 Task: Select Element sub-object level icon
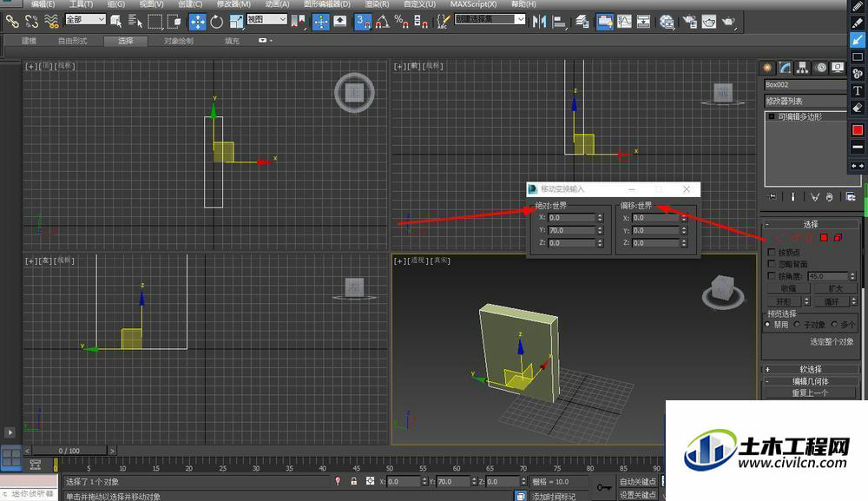click(x=838, y=238)
